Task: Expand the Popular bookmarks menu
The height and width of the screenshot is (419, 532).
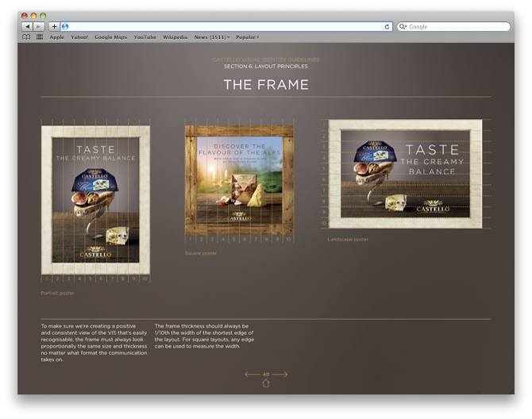Action: (247, 37)
